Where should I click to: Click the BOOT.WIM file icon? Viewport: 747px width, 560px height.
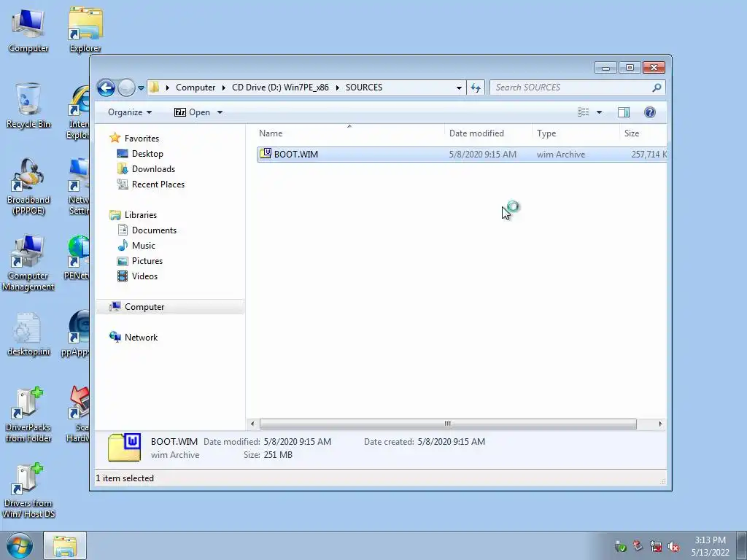[266, 154]
